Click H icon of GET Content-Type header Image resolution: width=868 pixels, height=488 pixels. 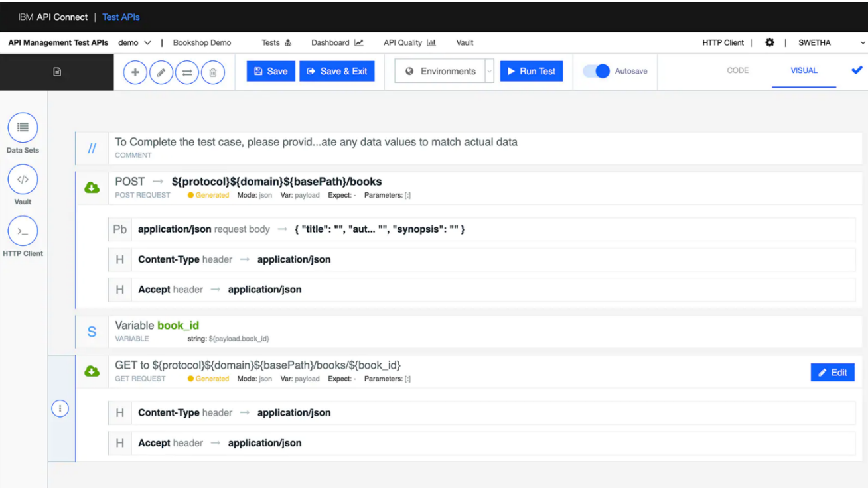[x=119, y=413]
